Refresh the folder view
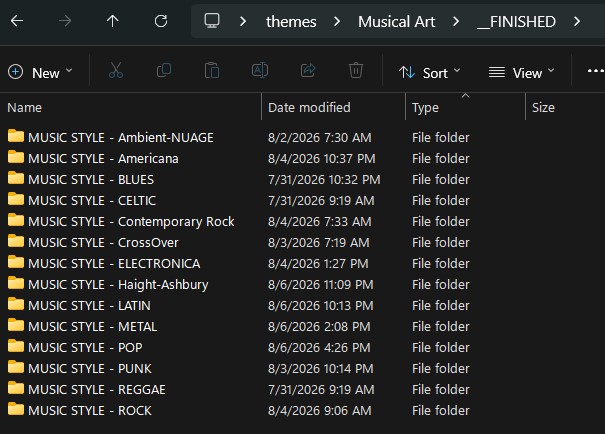The width and height of the screenshot is (605, 434). click(x=161, y=21)
